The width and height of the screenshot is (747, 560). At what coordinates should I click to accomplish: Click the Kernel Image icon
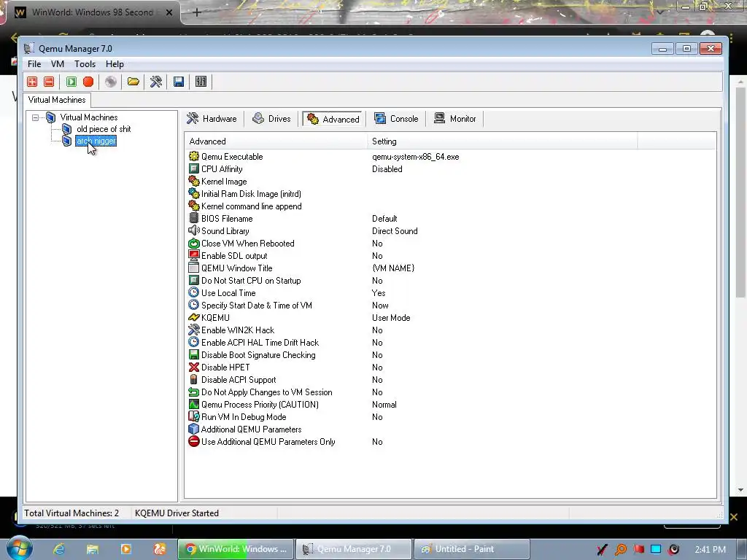(x=193, y=181)
